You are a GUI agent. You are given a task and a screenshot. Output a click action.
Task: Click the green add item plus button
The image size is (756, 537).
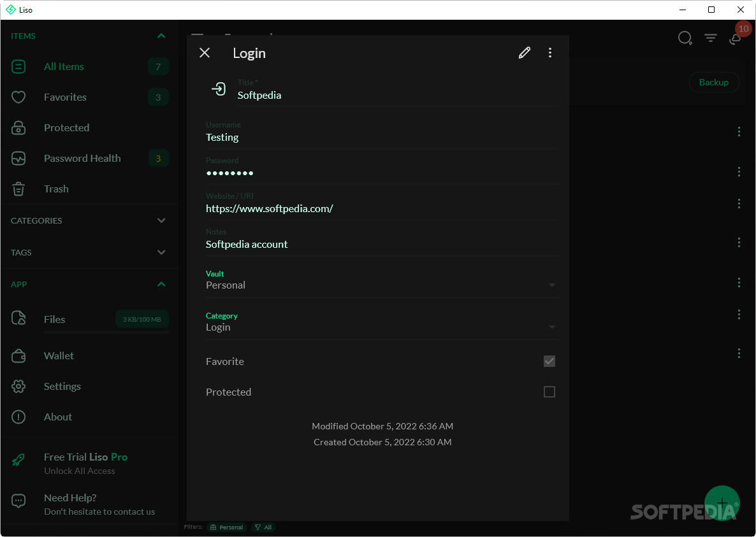[x=722, y=503]
